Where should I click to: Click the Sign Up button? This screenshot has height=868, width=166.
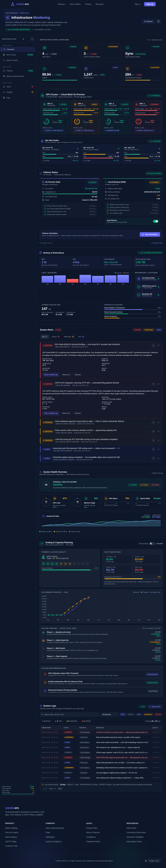tap(150, 4)
